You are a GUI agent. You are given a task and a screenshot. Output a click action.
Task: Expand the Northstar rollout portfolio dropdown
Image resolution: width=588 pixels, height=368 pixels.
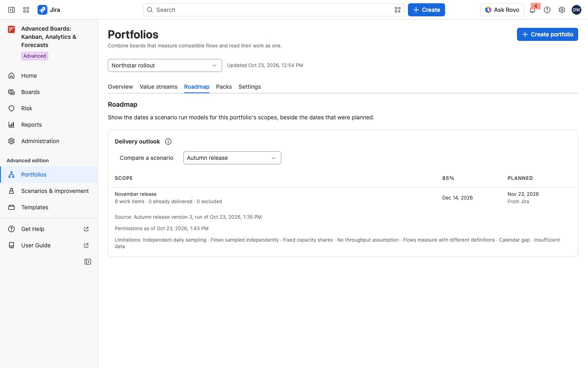click(165, 65)
